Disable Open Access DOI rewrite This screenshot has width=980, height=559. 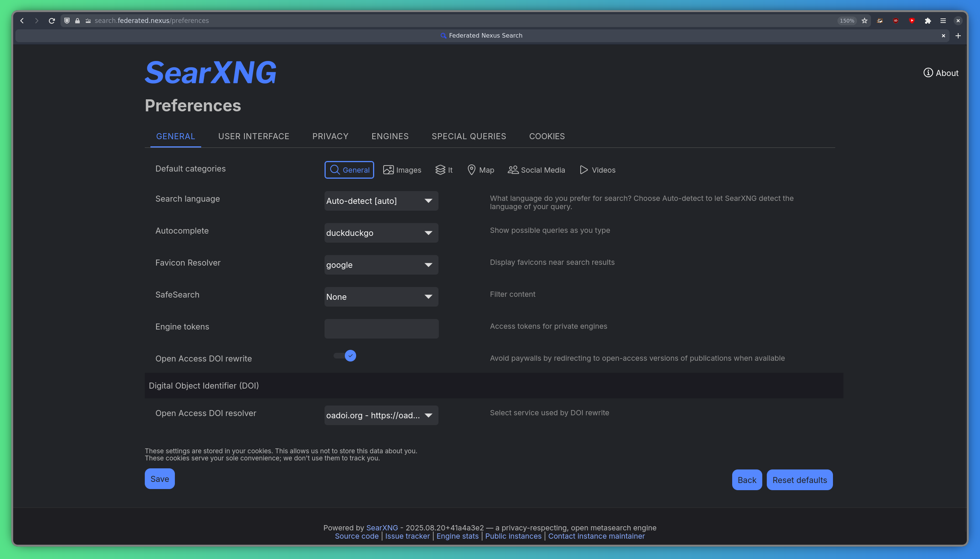pyautogui.click(x=344, y=355)
